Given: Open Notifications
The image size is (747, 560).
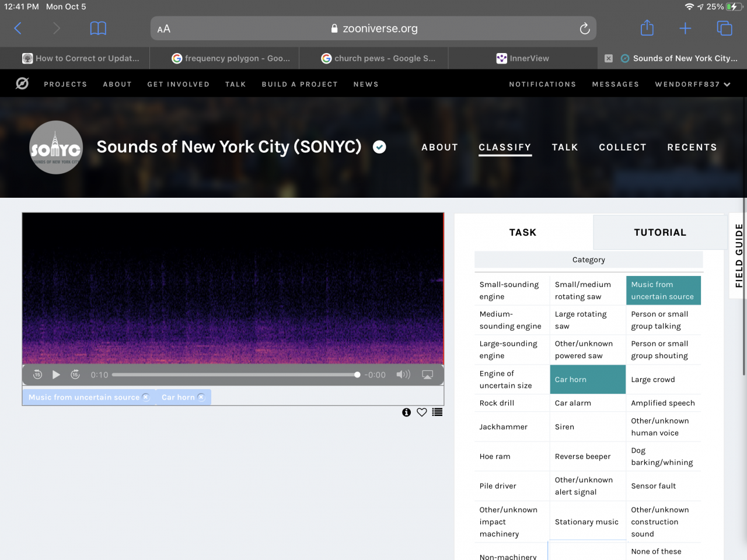Looking at the screenshot, I should coord(543,85).
